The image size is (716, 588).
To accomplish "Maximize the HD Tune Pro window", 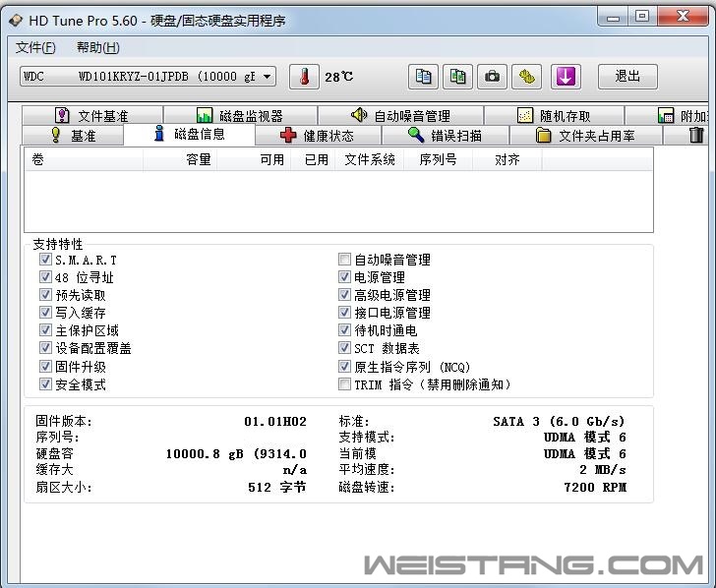I will [642, 18].
